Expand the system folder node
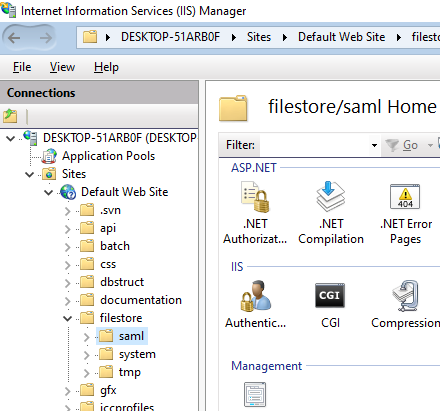This screenshot has height=411, width=440. (87, 355)
